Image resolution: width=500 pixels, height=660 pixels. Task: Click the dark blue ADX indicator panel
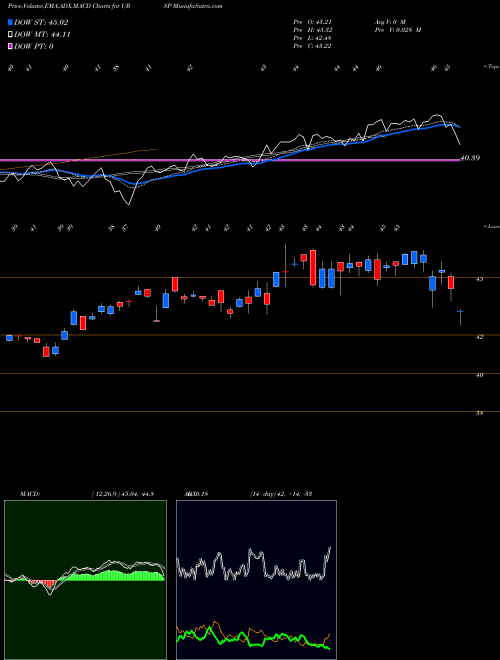coord(256,580)
